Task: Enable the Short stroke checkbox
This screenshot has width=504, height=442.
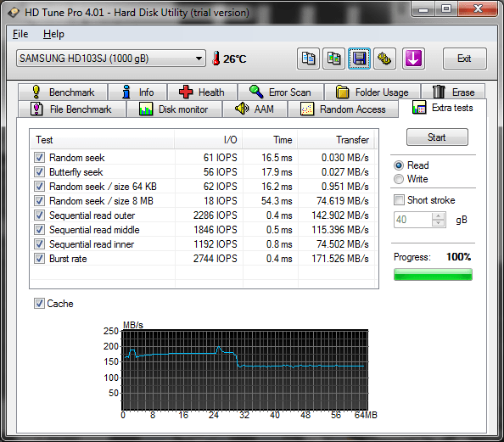Action: pos(399,200)
